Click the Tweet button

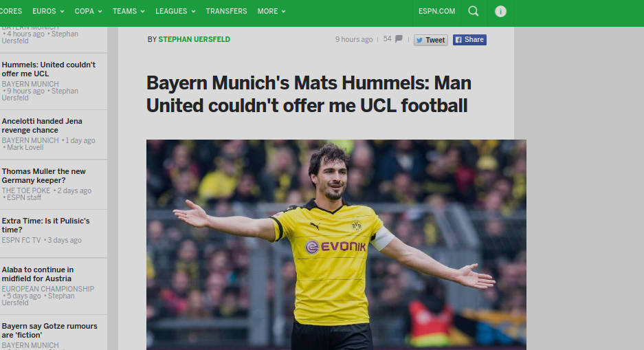coord(430,40)
